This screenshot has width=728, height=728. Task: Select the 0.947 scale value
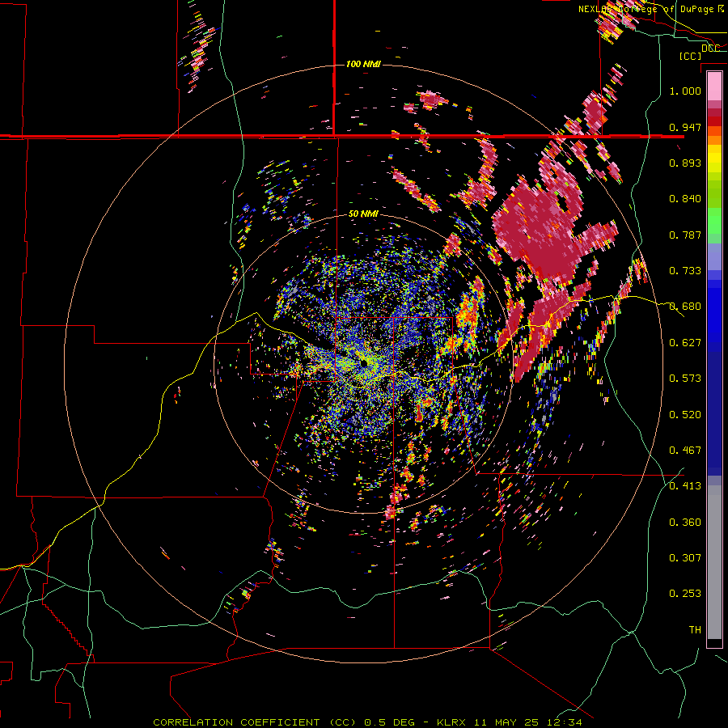(x=685, y=127)
